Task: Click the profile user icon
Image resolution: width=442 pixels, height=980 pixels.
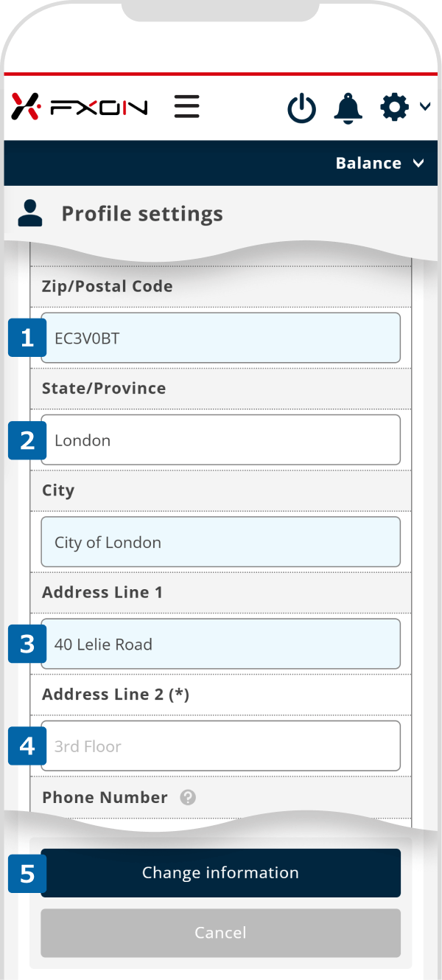Action: (x=30, y=214)
